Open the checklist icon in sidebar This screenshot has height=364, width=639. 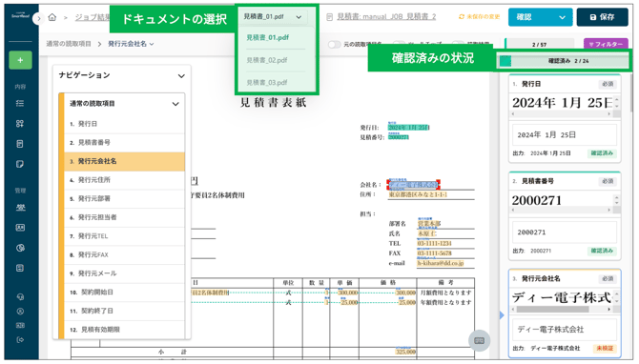pyautogui.click(x=20, y=104)
